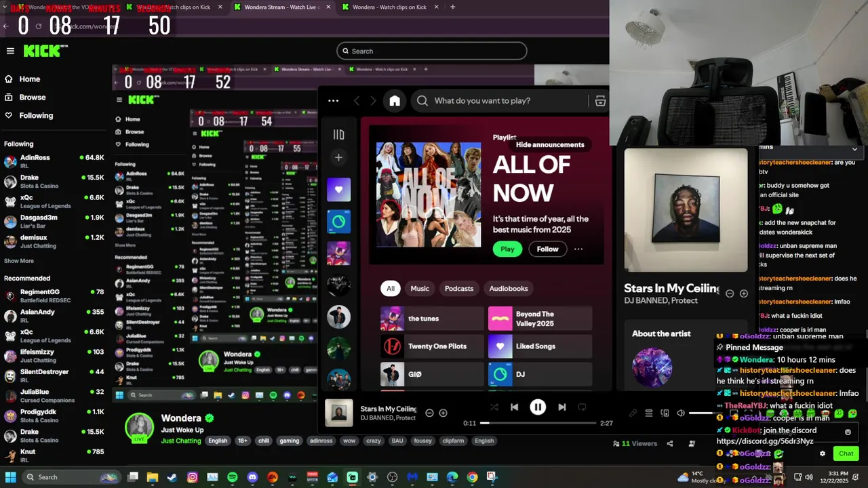Screen dimensions: 868x488
Task: Open the Twenty One Pilots card
Action: pos(432,346)
